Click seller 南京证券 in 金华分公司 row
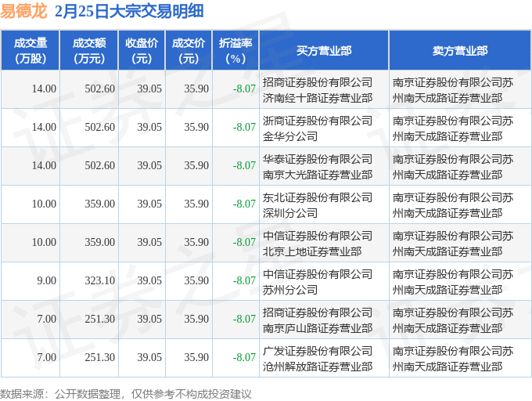Viewport: 532px width, 401px height. [453, 128]
